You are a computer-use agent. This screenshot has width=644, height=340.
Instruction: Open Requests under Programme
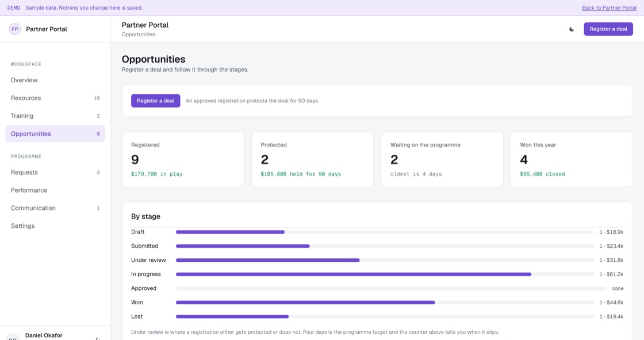coord(55,172)
